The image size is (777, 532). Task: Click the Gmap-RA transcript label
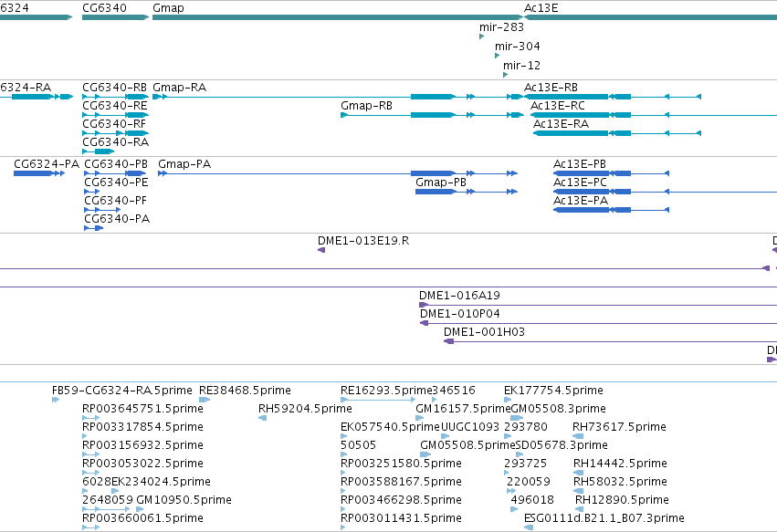(x=179, y=88)
